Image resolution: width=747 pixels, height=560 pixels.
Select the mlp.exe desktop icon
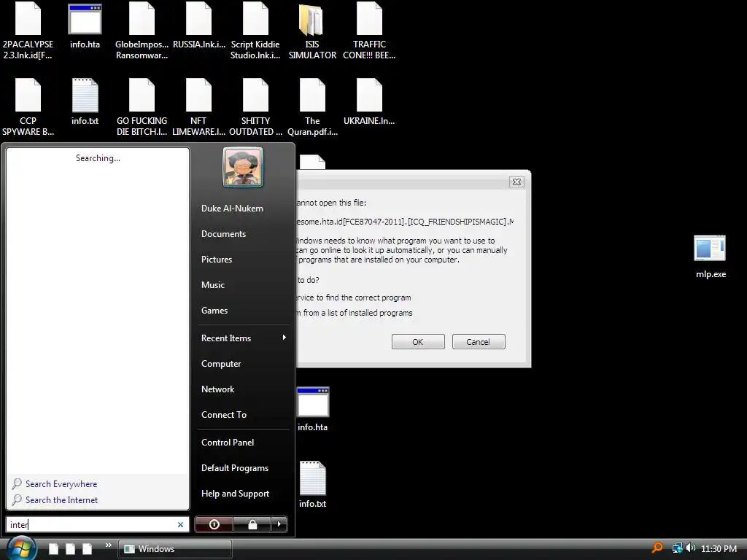711,256
